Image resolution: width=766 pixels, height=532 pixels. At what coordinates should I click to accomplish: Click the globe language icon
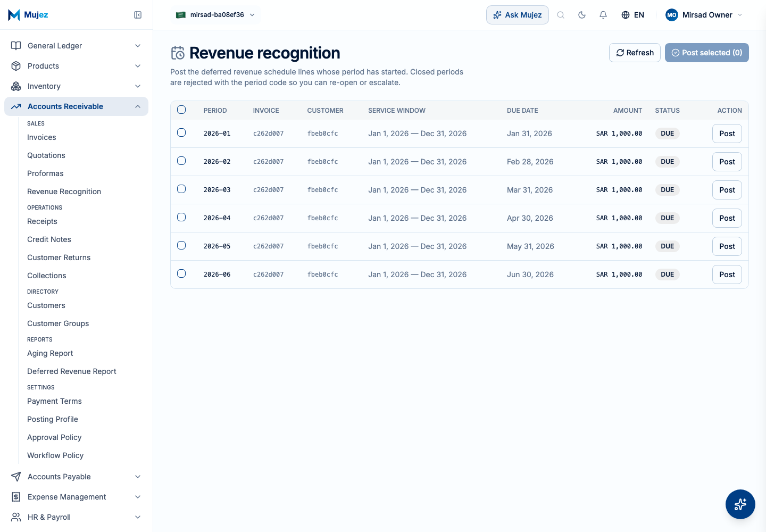click(x=626, y=15)
